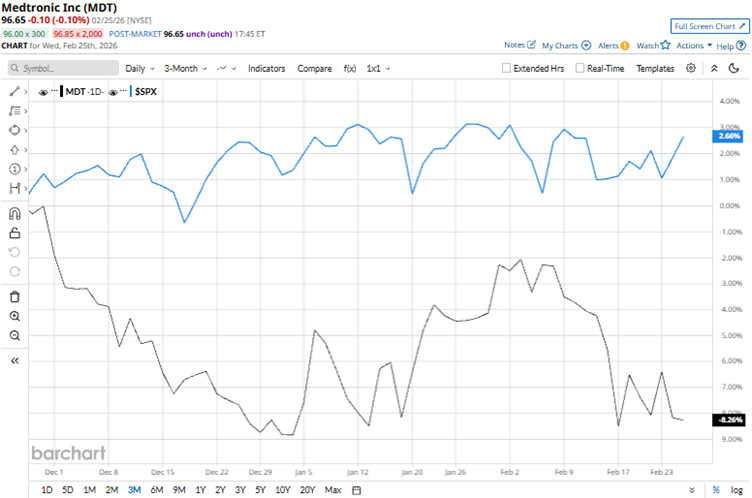Toggle the log scale mode

[737, 490]
